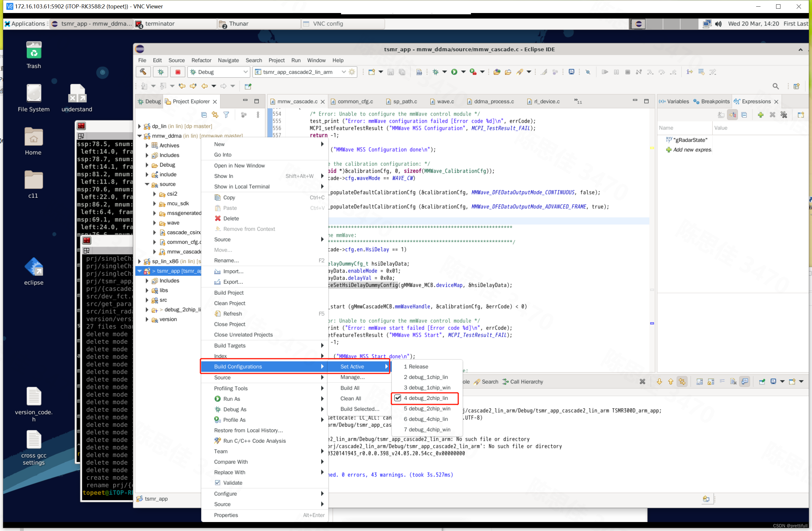Click the console Pin Console icon
Image resolution: width=812 pixels, height=531 pixels.
click(x=762, y=381)
